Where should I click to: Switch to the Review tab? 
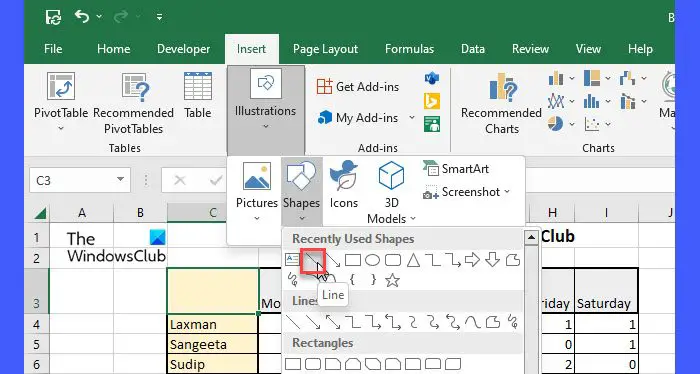point(530,49)
